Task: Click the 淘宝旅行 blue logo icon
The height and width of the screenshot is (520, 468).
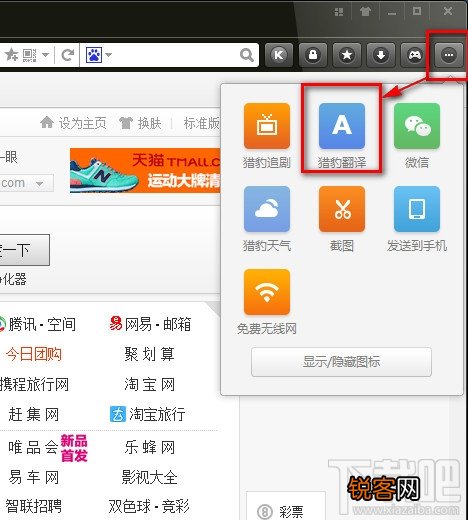Action: coord(118,414)
